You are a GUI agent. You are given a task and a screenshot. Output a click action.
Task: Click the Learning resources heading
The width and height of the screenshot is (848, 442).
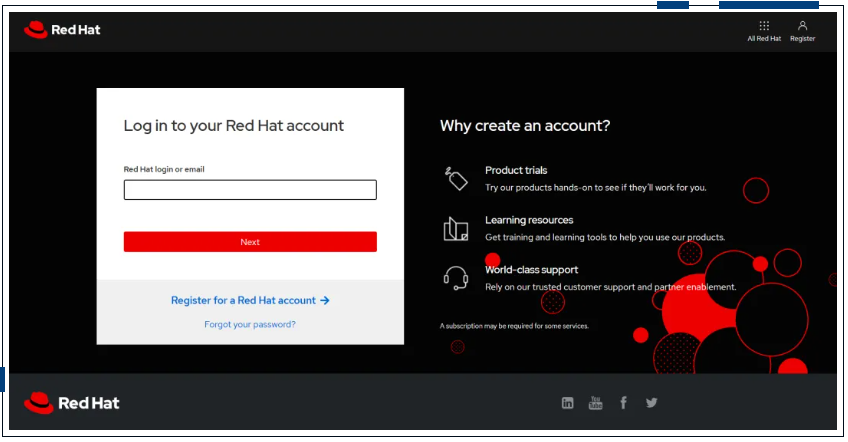coord(529,220)
